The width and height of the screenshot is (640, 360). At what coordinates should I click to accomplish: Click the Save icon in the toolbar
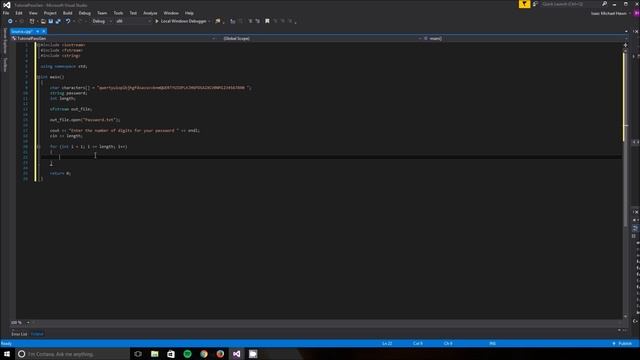pyautogui.click(x=51, y=21)
